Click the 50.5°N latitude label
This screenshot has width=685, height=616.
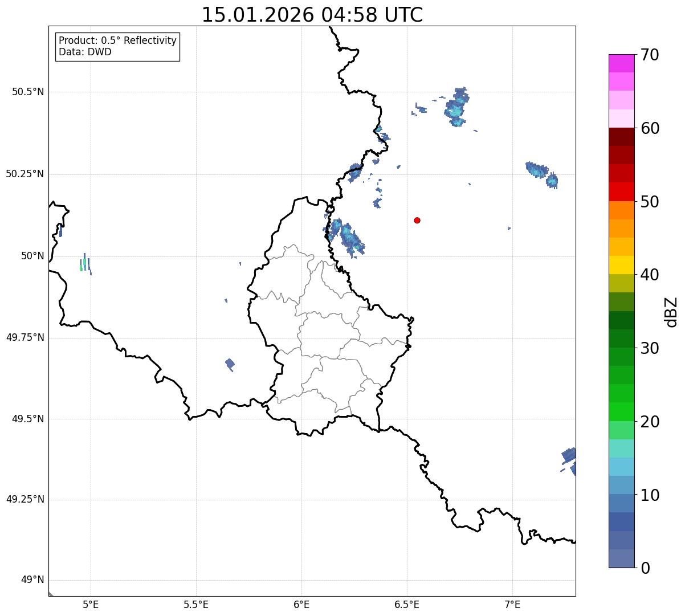(28, 92)
